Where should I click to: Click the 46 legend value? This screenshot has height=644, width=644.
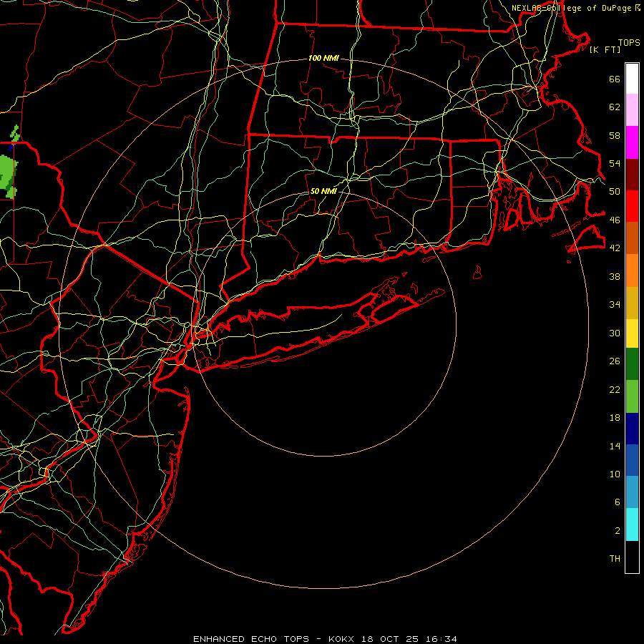[x=615, y=220]
